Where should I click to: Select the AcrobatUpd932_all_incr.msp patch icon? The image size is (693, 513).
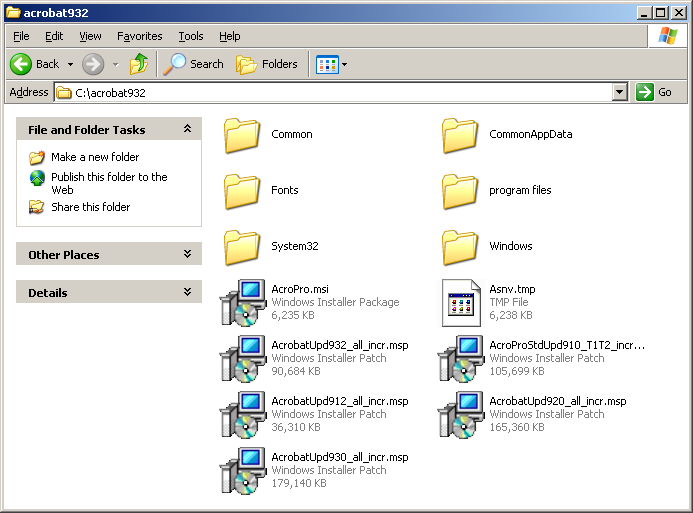pos(242,359)
